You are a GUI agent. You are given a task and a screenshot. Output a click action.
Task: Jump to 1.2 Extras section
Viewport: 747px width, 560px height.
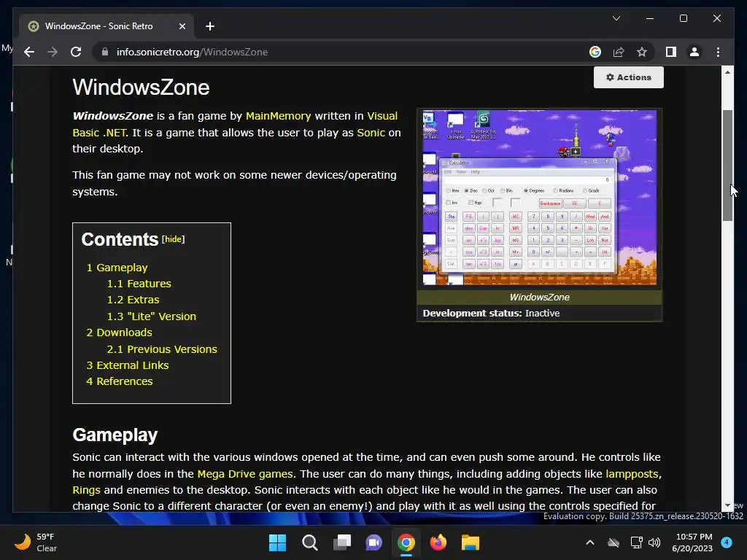pos(133,300)
